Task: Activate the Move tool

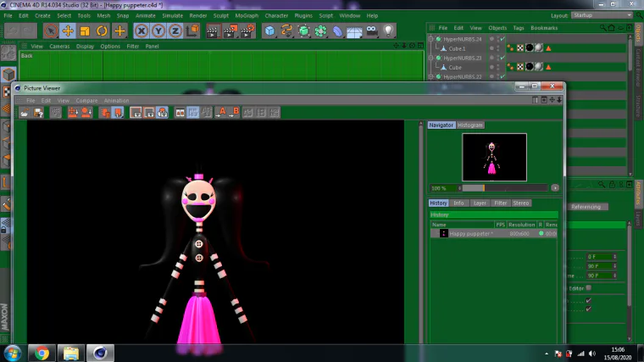Action: pyautogui.click(x=68, y=31)
